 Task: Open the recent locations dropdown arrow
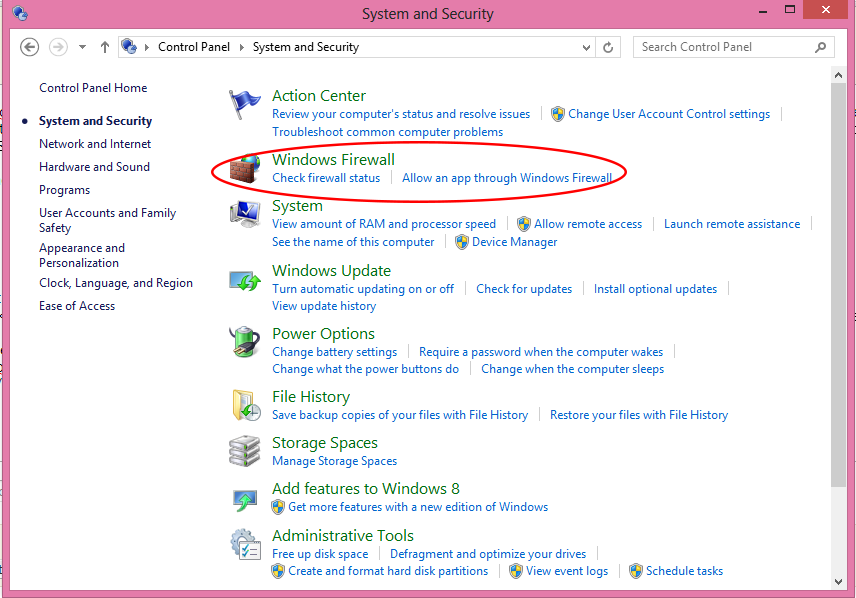(82, 48)
